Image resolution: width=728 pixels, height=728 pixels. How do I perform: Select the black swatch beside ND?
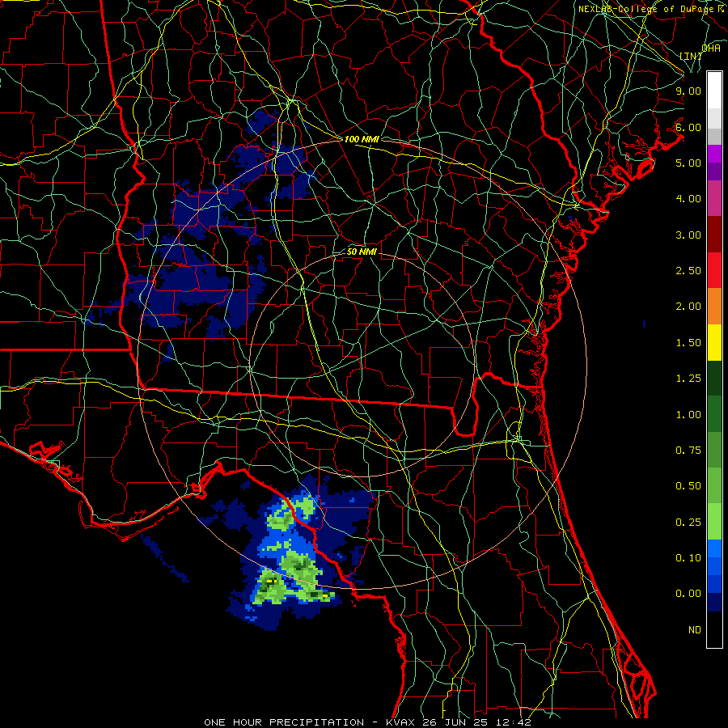pos(714,629)
